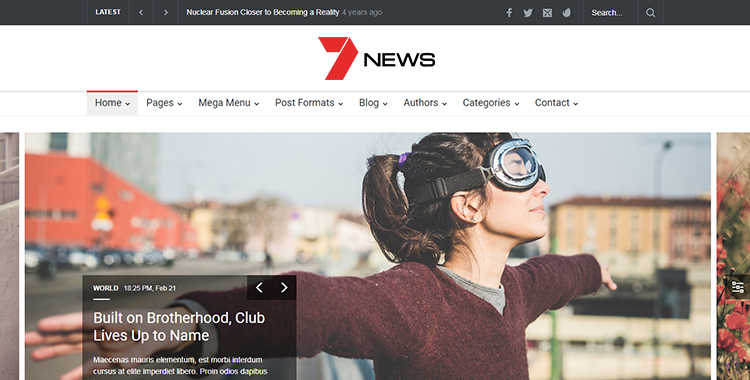750x380 pixels.
Task: Click inside the Search... input field
Action: [x=610, y=12]
